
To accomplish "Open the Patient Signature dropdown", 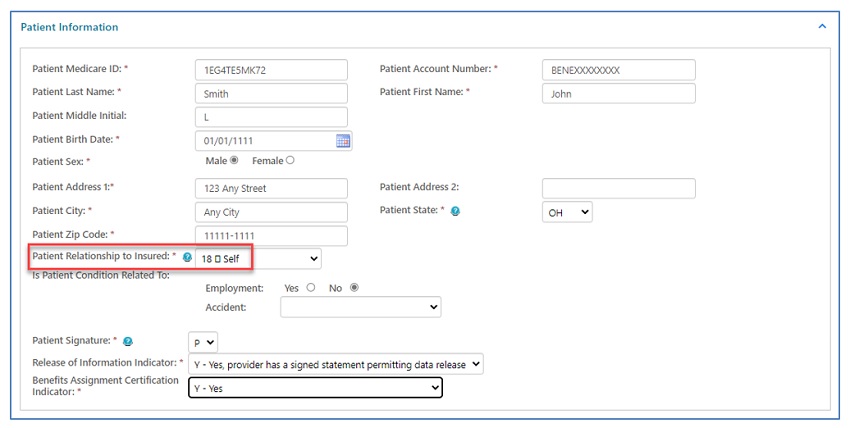I will click(203, 342).
